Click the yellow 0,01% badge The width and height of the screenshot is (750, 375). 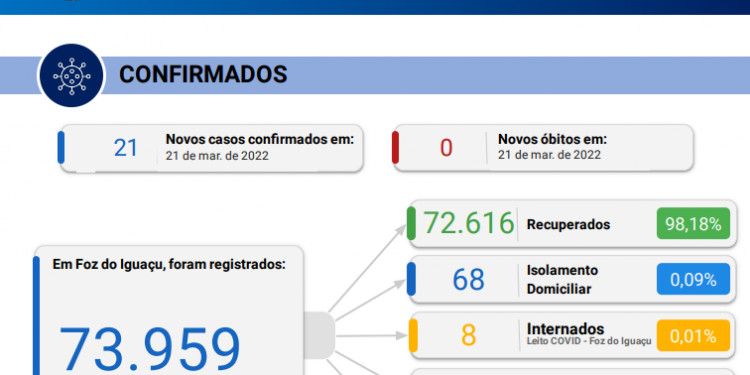[x=694, y=336]
